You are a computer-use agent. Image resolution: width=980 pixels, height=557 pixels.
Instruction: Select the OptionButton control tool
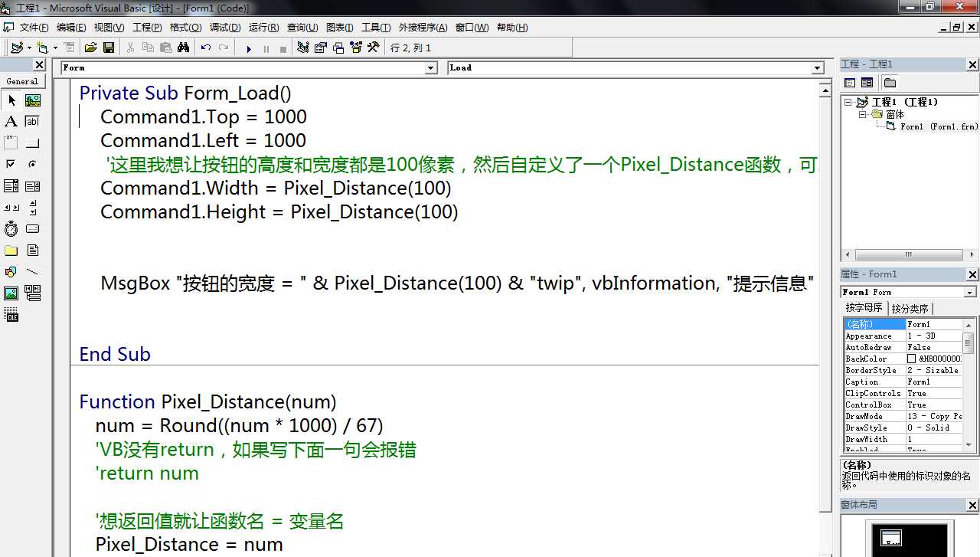tap(33, 165)
